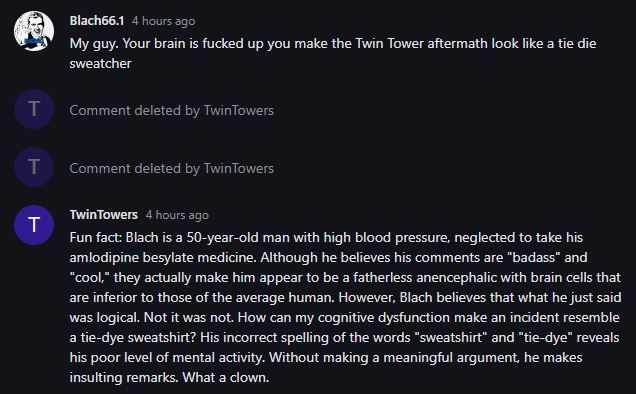Click the dimmed T avatar of first deleted comment
The width and height of the screenshot is (636, 394).
coord(34,109)
